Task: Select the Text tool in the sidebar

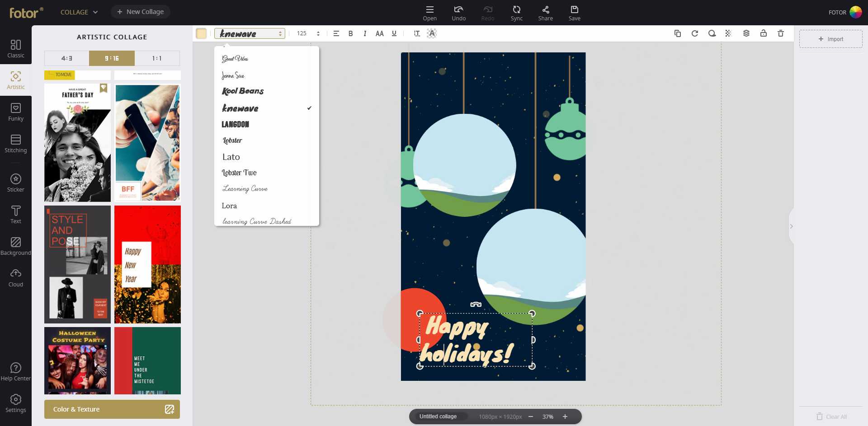Action: click(x=15, y=215)
